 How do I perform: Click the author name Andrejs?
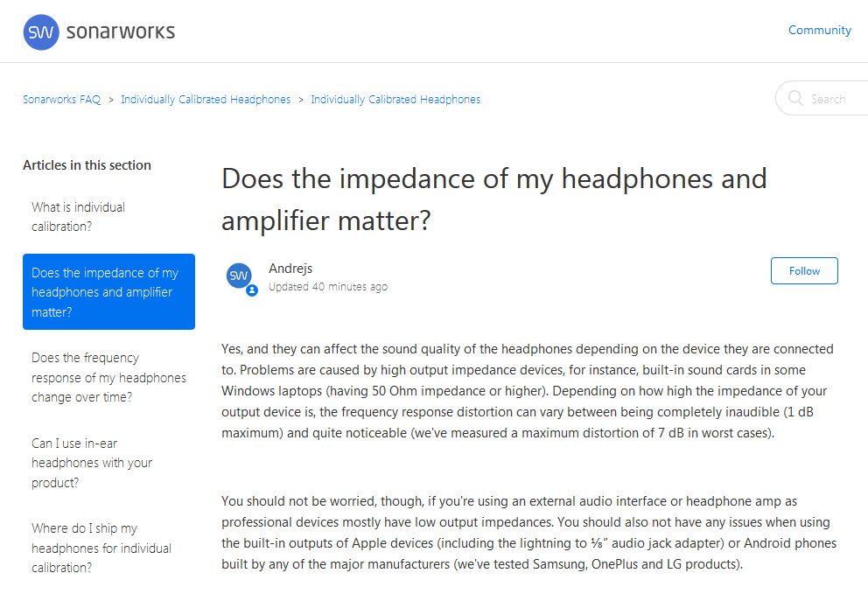(x=289, y=269)
